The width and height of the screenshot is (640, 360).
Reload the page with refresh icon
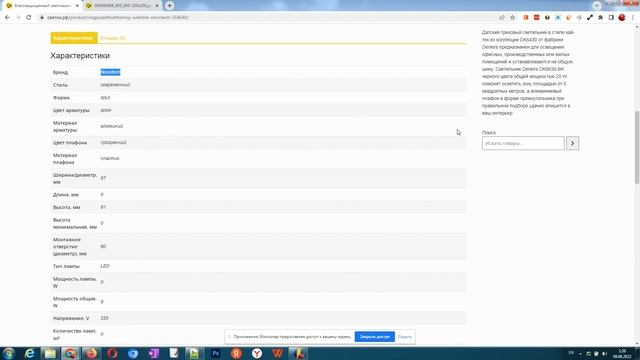point(29,18)
